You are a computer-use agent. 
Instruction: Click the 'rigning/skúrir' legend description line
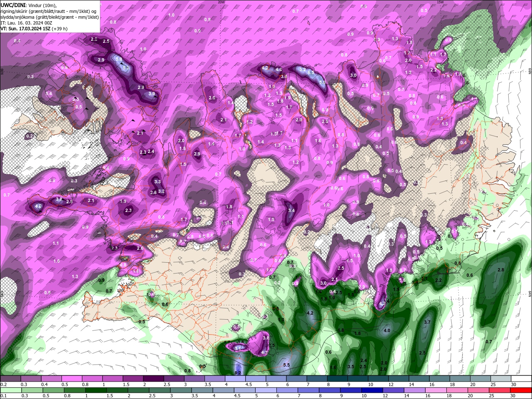click(49, 11)
